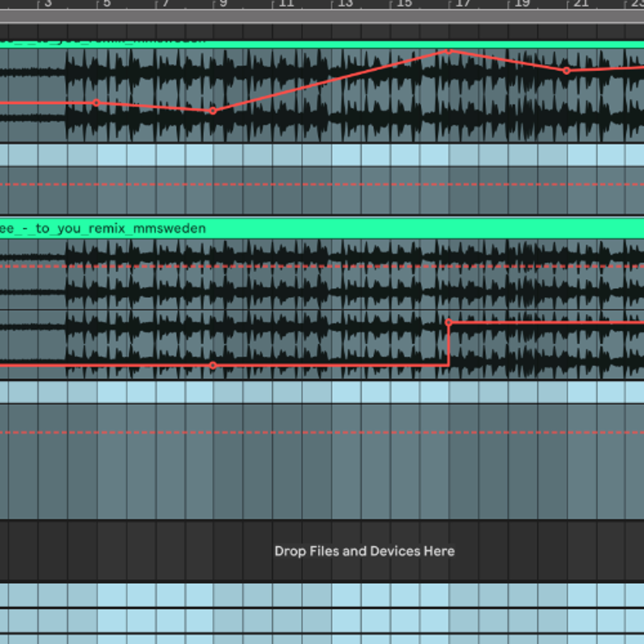The image size is (644, 644).
Task: Click bar 11 in the beat-time ruler
Action: pos(286,3)
